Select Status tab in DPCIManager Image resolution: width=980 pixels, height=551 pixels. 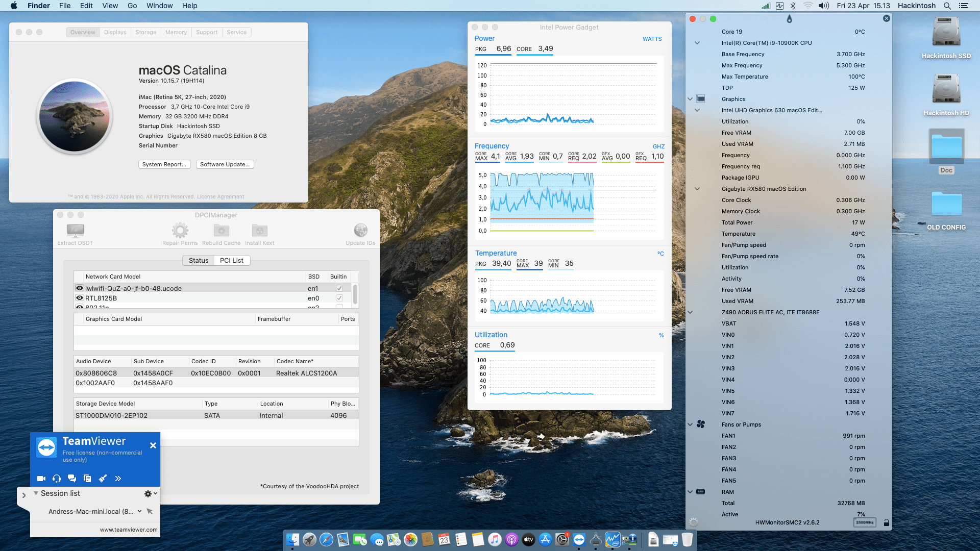(199, 260)
